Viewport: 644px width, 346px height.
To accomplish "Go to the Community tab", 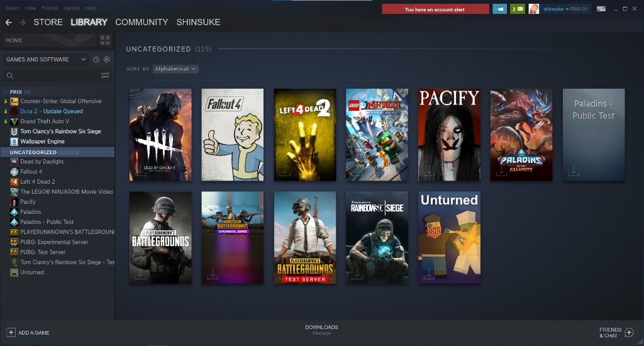I will (142, 22).
